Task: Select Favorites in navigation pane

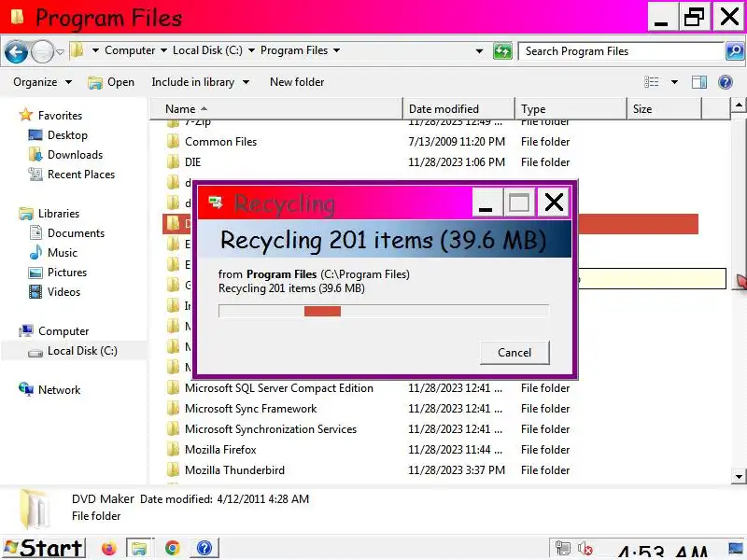Action: (60, 115)
